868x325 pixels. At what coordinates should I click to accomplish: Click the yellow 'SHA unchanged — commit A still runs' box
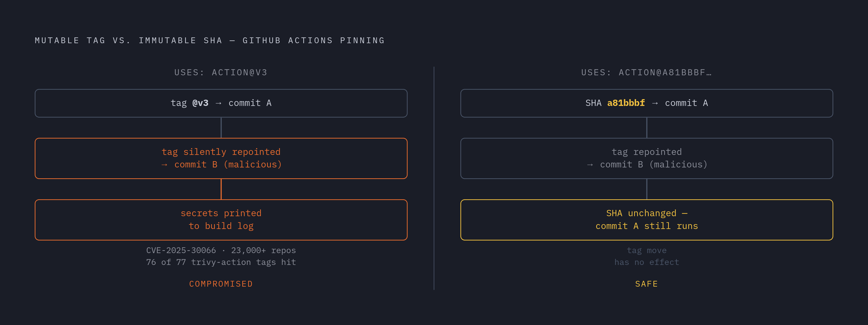coord(647,220)
